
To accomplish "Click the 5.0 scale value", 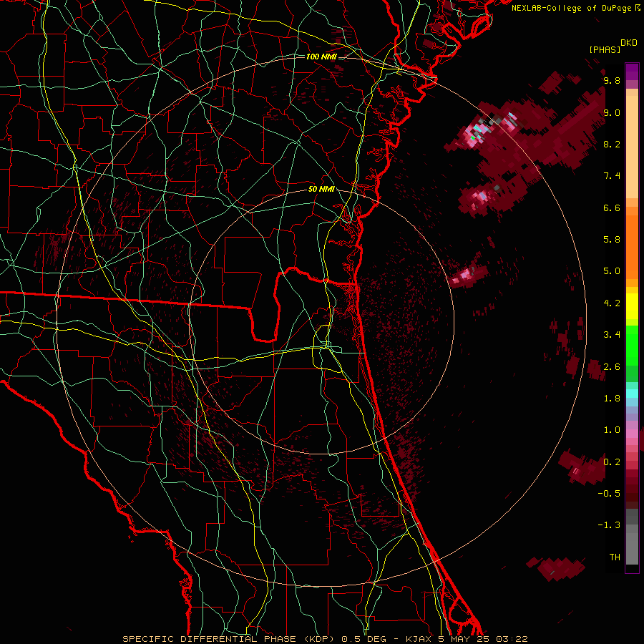I will [612, 271].
